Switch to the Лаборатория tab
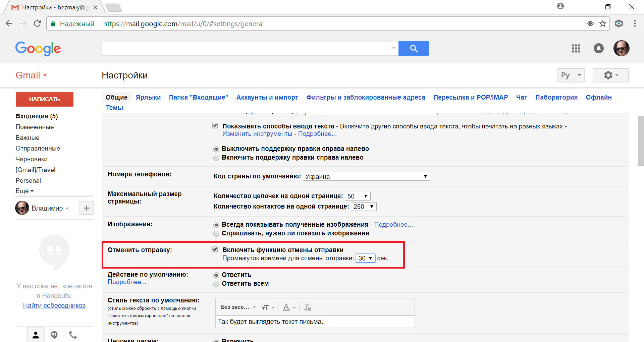The width and height of the screenshot is (644, 342). point(556,97)
